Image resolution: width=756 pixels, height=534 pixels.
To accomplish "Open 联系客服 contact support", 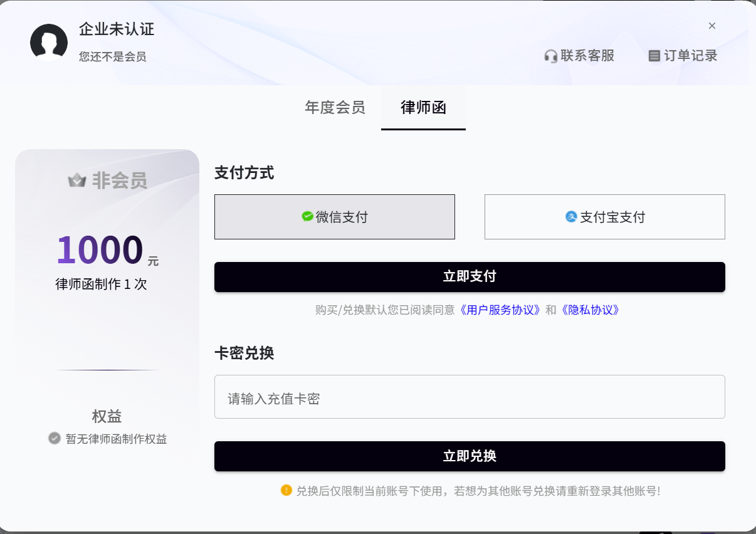I will click(587, 56).
